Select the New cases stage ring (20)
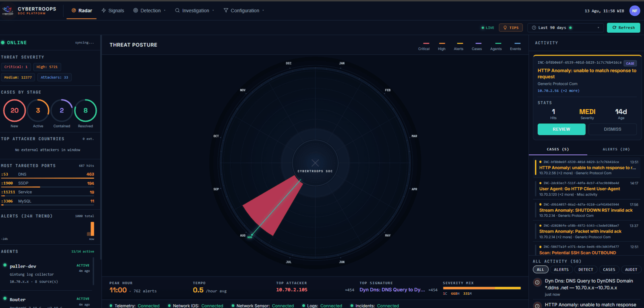644x308 pixels. click(x=14, y=110)
